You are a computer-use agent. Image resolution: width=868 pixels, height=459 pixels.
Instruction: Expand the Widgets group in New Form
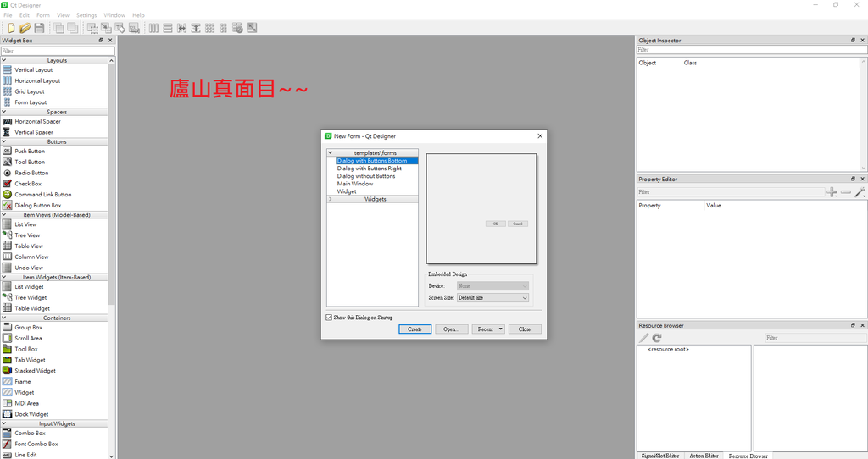click(x=331, y=199)
